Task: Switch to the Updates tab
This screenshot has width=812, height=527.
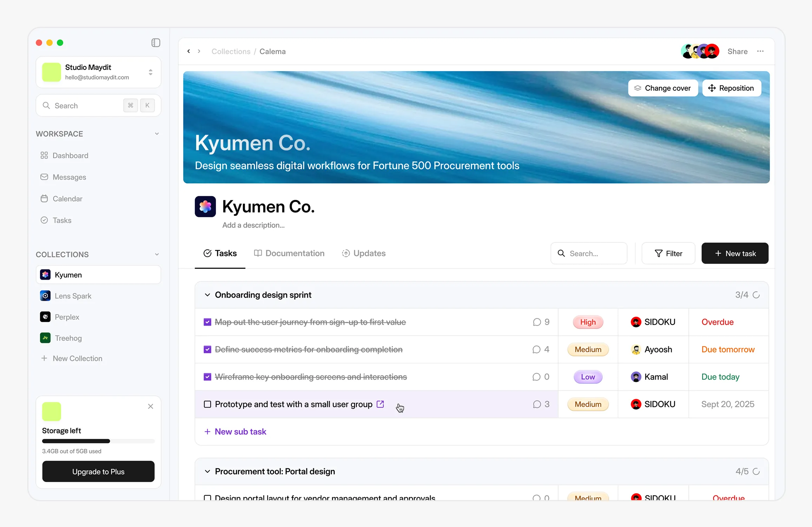Action: (x=364, y=253)
